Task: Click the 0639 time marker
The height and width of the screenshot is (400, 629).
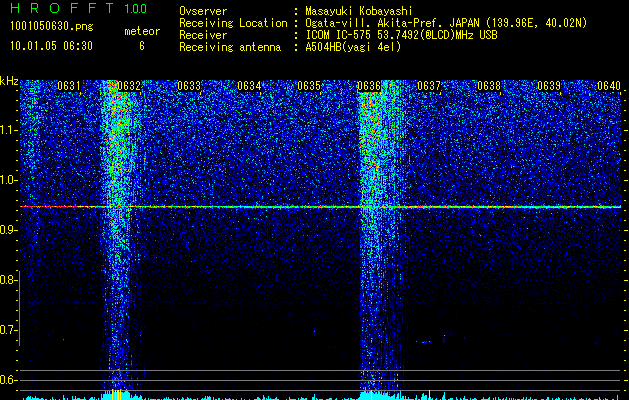Action: click(549, 86)
